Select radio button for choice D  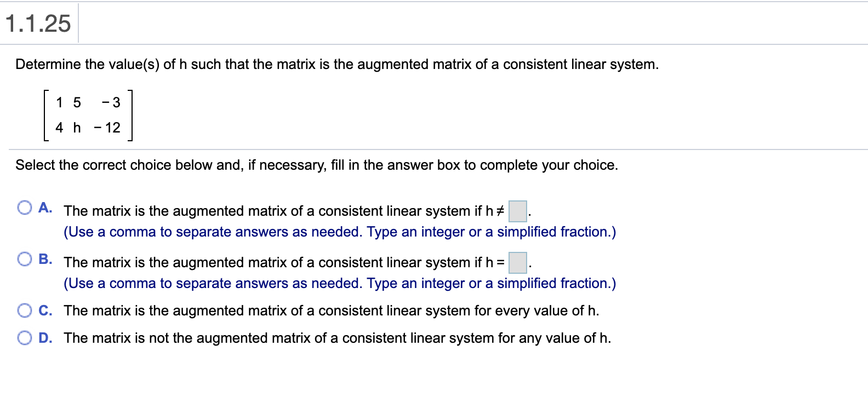[25, 338]
